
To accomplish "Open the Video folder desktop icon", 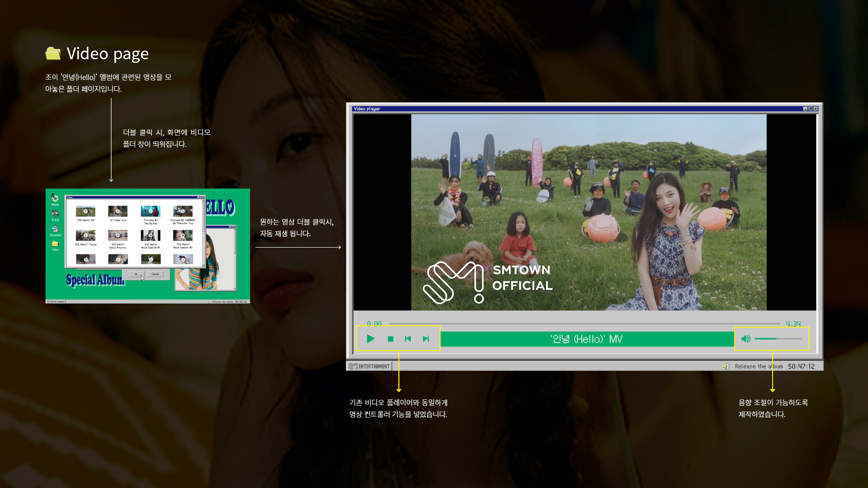I will 55,245.
